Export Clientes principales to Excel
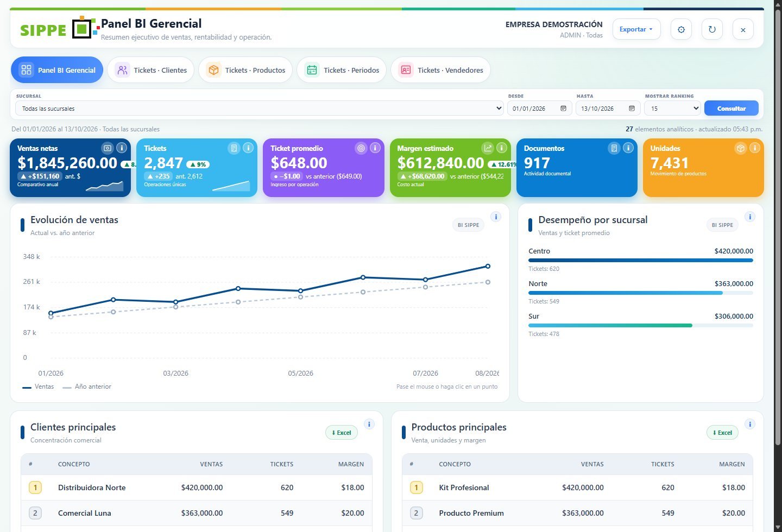Viewport: 782px width, 532px height. tap(342, 433)
